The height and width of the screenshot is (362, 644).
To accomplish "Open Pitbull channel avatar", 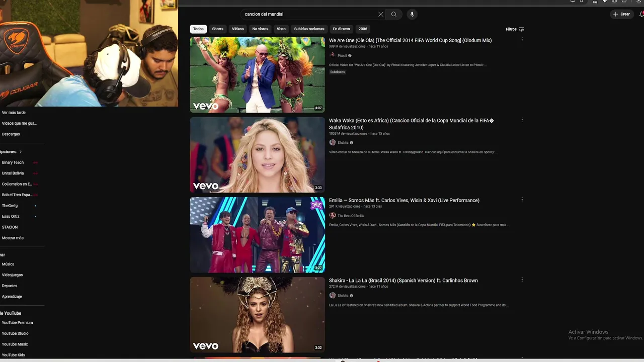I will (332, 55).
